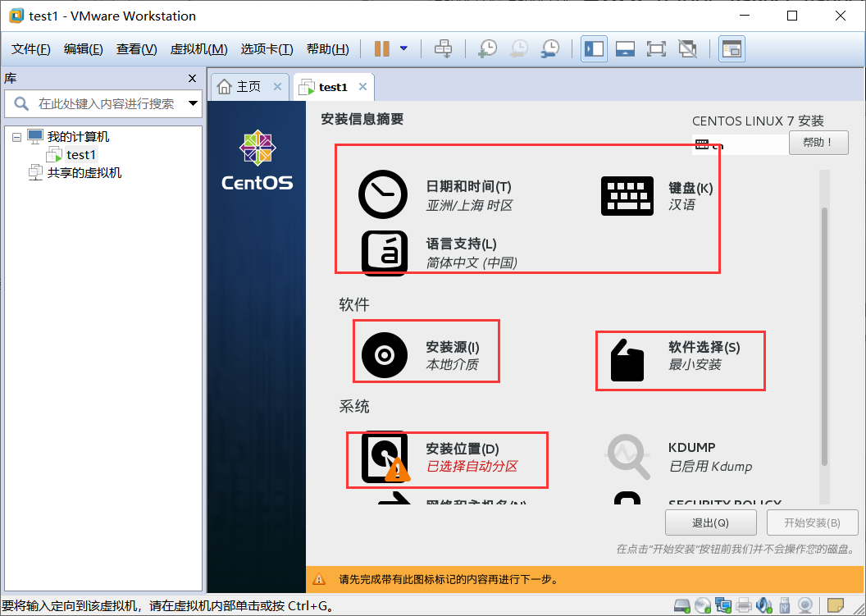Close the 库 library panel
Screen dimensions: 866x616
[192, 79]
